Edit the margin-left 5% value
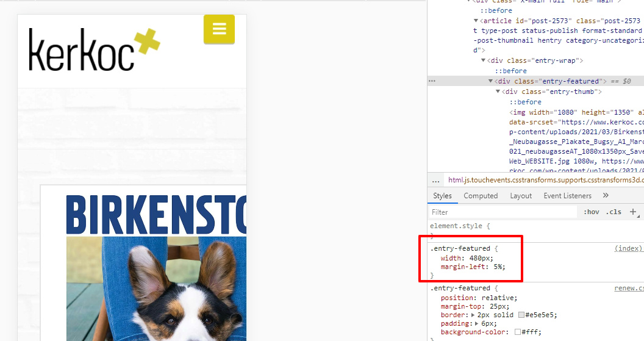The width and height of the screenshot is (644, 341). pyautogui.click(x=498, y=267)
